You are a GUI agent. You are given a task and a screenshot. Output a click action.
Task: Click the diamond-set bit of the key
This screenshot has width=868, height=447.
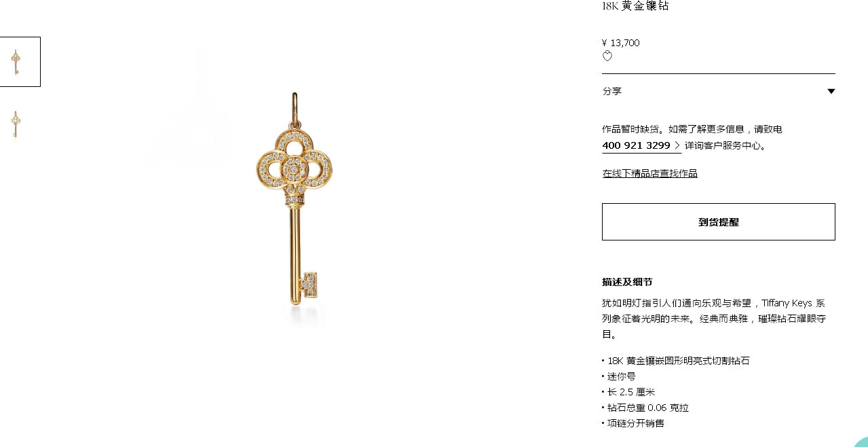tap(310, 285)
